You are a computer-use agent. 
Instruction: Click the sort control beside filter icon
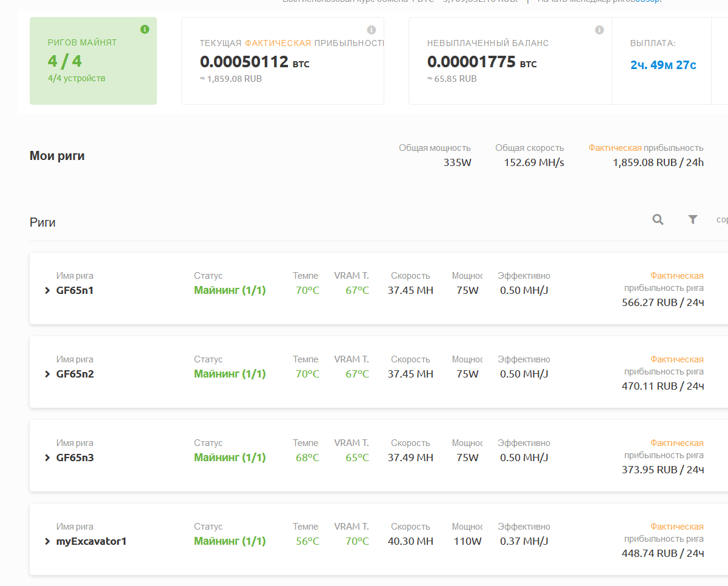pyautogui.click(x=722, y=219)
